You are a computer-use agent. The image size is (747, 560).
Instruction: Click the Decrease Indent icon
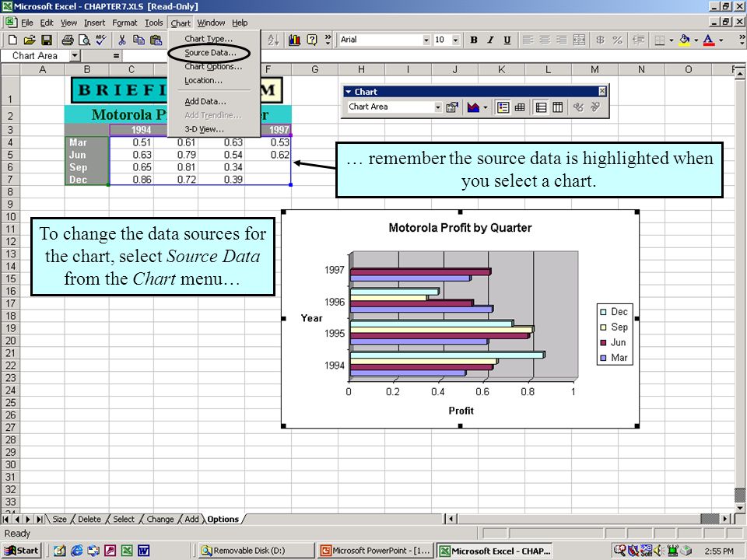coord(638,40)
